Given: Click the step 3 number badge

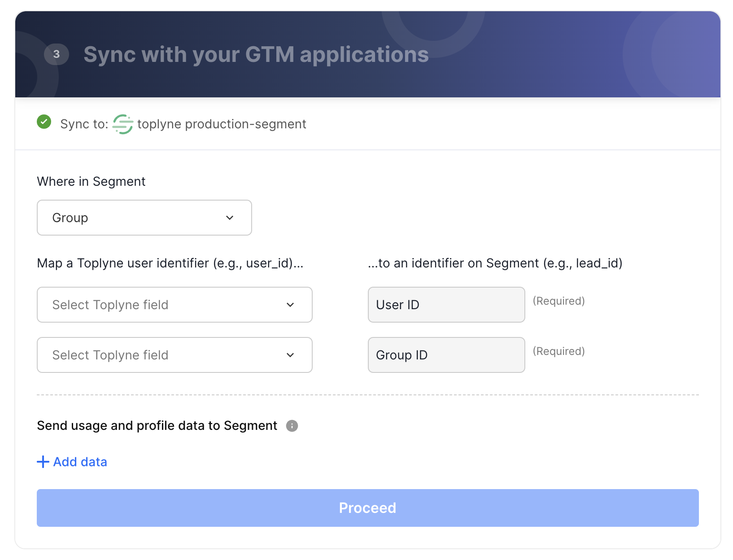Looking at the screenshot, I should 57,54.
